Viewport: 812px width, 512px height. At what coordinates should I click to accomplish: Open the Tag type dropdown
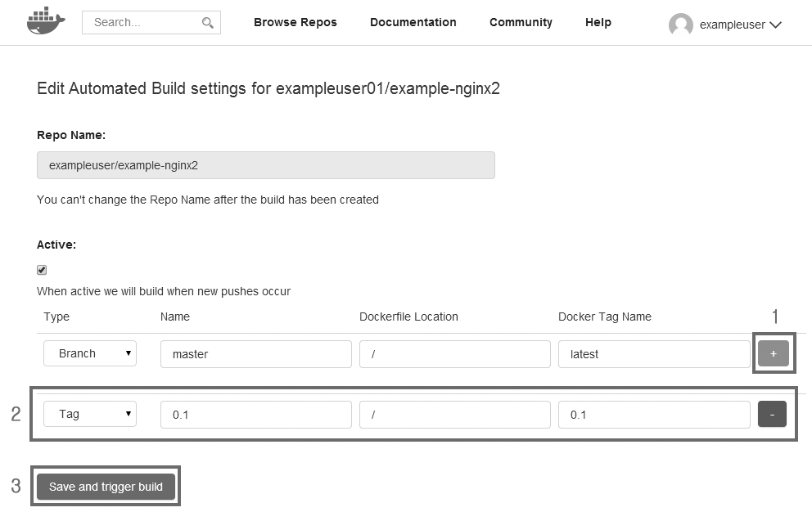coord(90,414)
